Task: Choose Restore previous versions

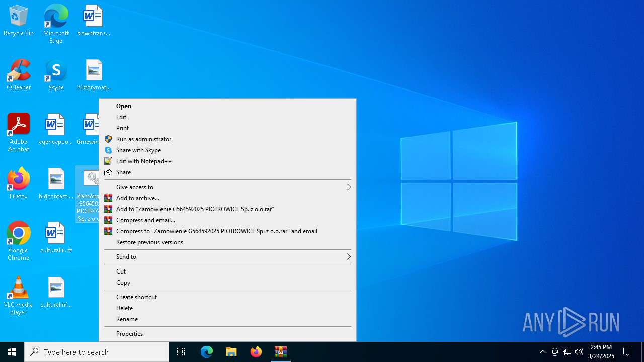Action: (227, 242)
